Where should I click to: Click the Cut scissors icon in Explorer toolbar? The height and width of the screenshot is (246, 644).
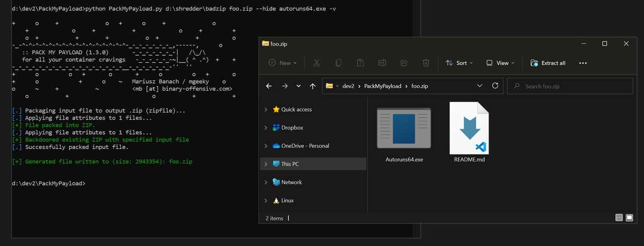316,63
